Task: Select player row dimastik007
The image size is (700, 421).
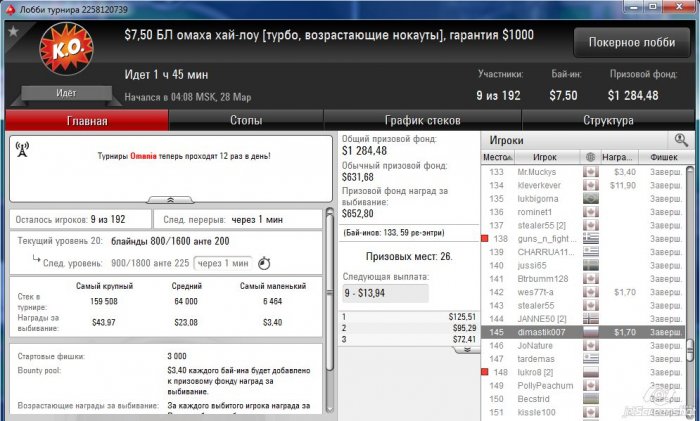Action: (x=582, y=332)
